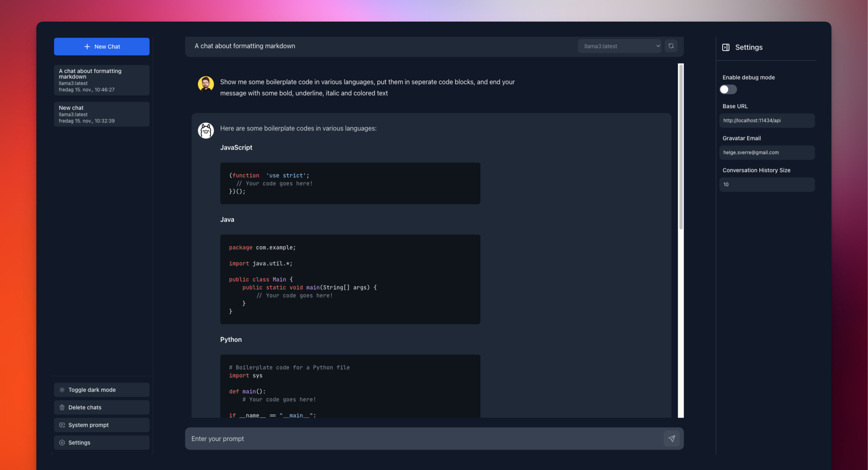
Task: Focus the 'Enter your prompt' field
Action: 424,438
